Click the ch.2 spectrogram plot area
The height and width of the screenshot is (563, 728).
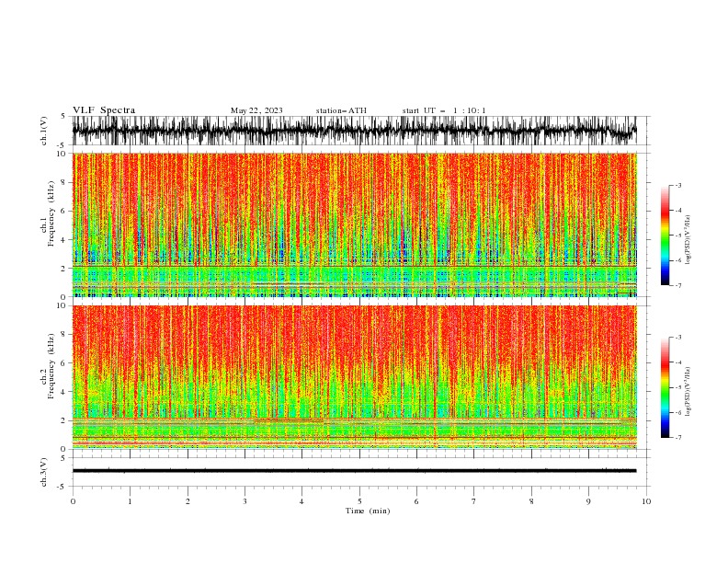354,377
